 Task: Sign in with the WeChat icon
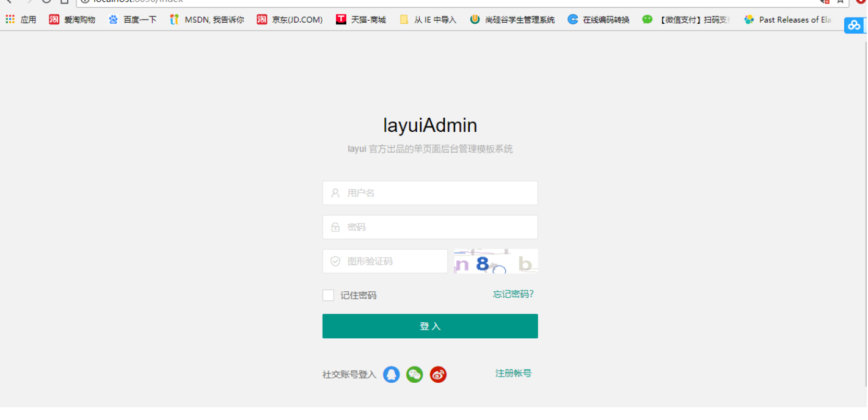pyautogui.click(x=415, y=374)
